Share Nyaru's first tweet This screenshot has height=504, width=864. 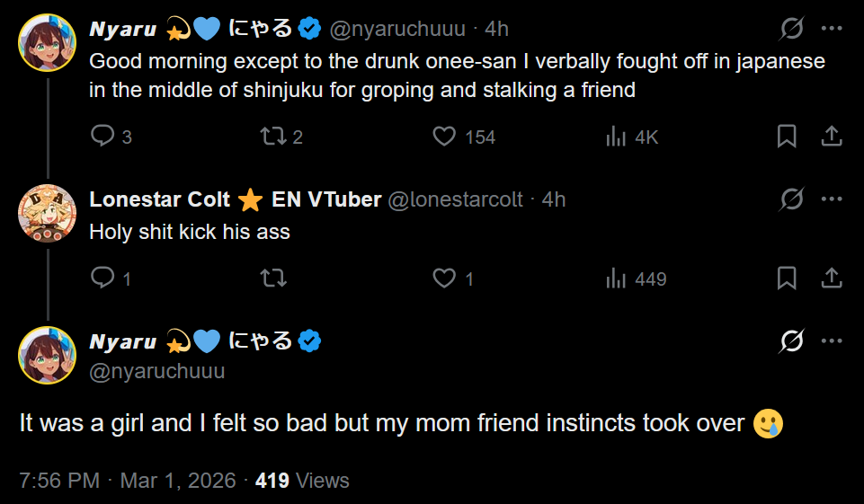[x=832, y=137]
